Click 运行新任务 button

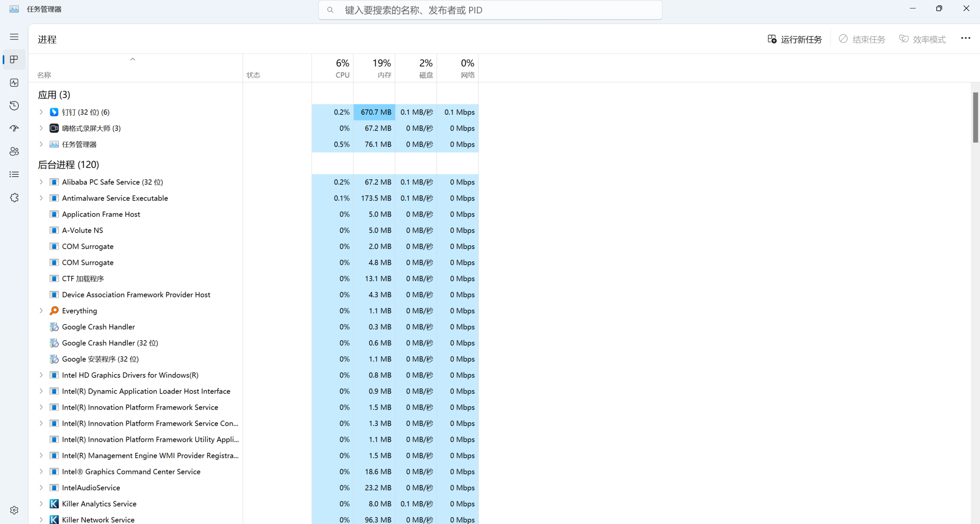coord(795,39)
